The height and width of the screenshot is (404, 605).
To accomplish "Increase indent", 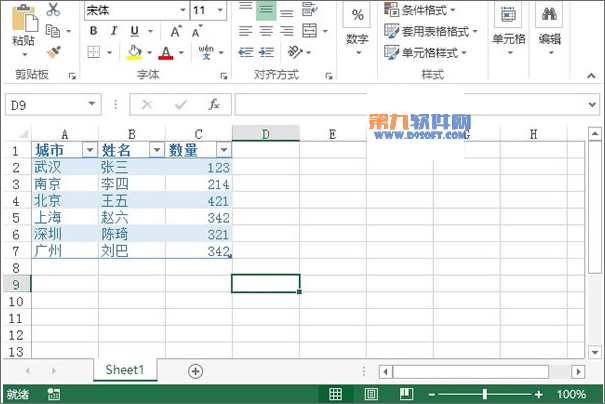I will tap(266, 52).
